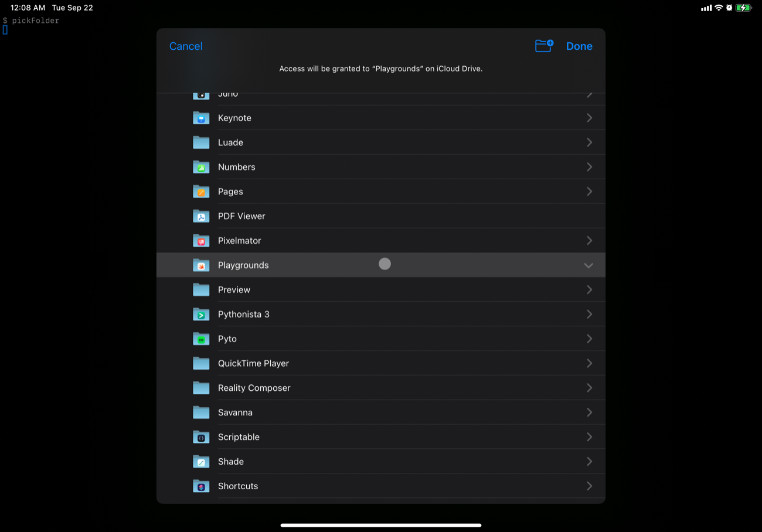Select the Shade folder icon
Viewport: 762px width, 532px height.
(201, 462)
